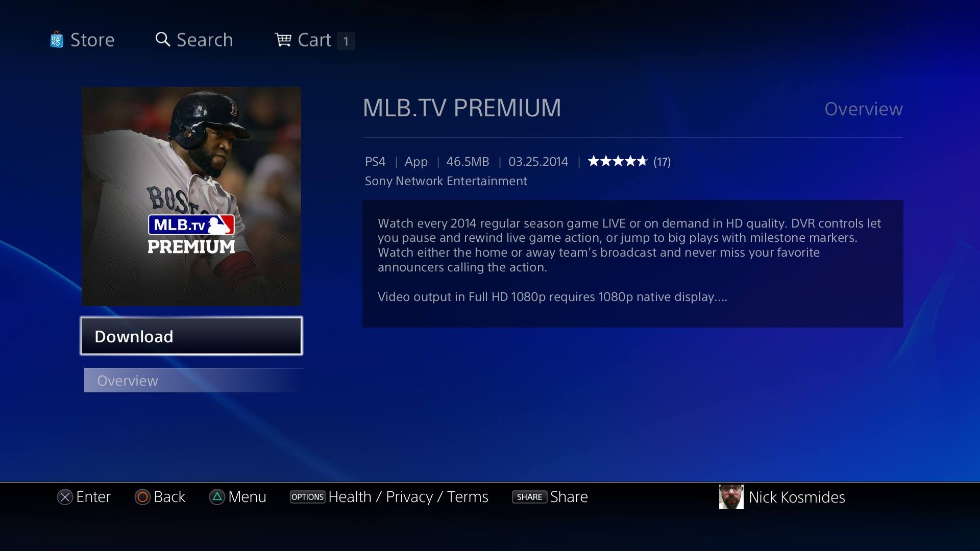The image size is (980, 551).
Task: Click the circle Back button icon
Action: coord(142,497)
